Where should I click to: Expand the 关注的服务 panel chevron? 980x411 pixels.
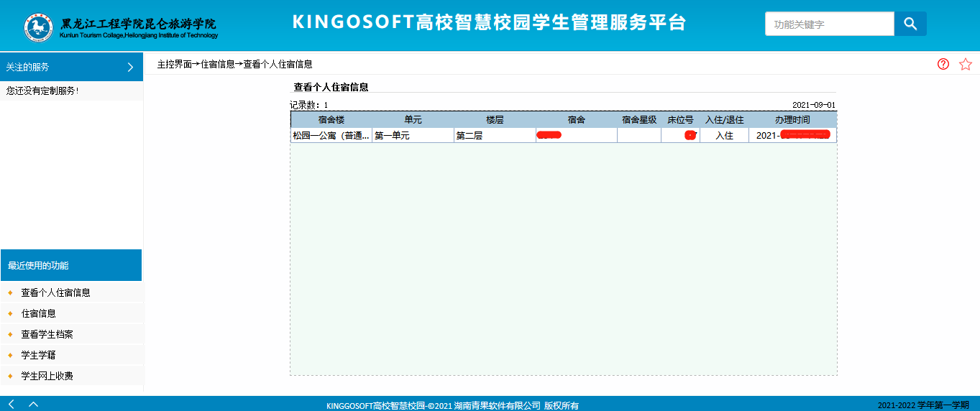[x=130, y=67]
